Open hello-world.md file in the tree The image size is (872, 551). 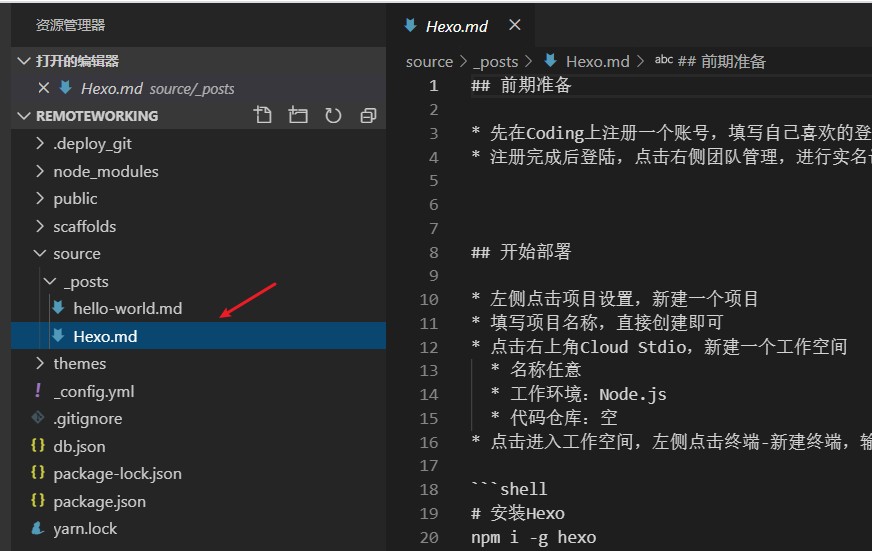point(127,308)
